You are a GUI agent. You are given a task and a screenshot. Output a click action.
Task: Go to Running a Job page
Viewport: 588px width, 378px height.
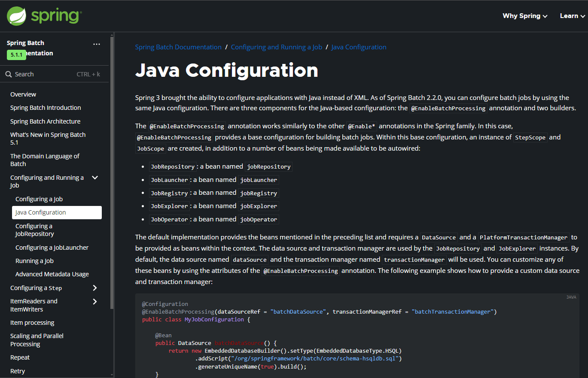(34, 261)
